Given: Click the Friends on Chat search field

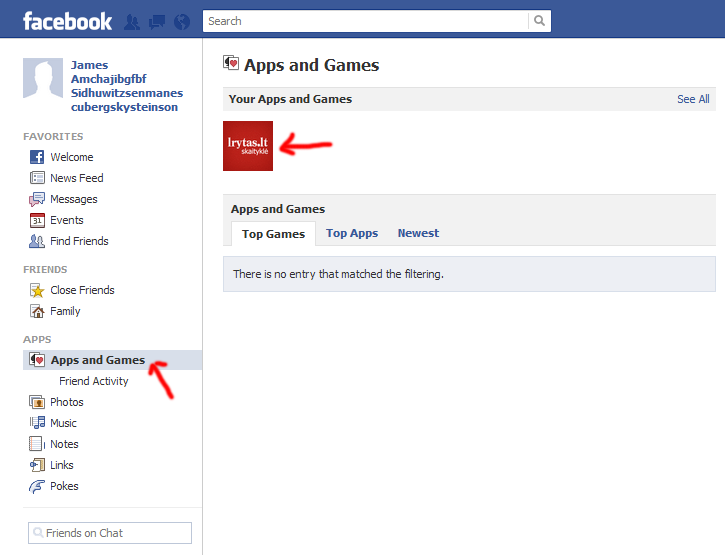Looking at the screenshot, I should [110, 533].
